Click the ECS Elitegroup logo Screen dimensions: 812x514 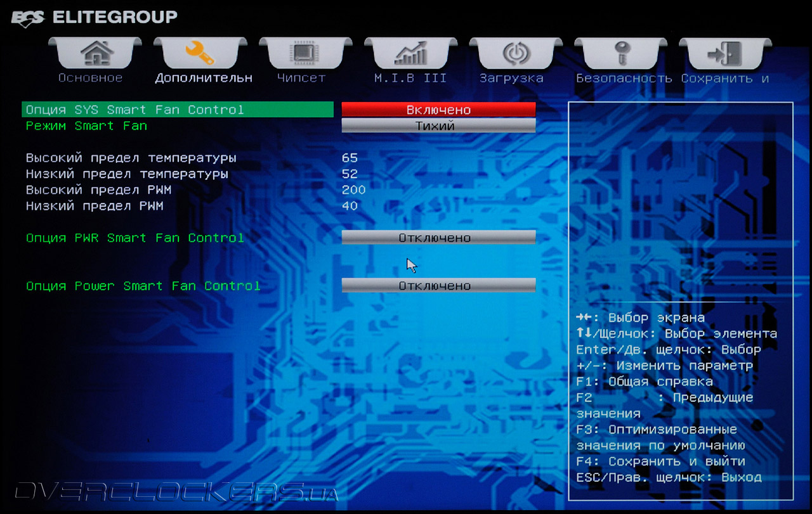(95, 17)
